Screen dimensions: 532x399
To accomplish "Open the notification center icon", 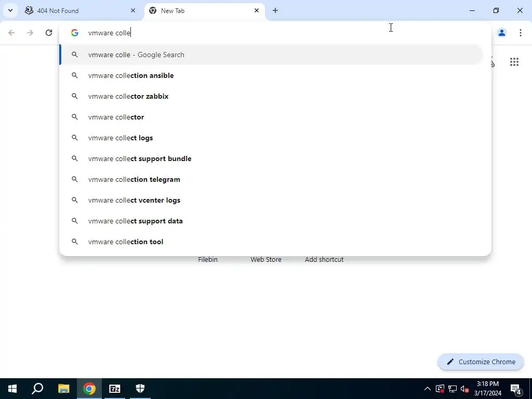I will click(515, 389).
